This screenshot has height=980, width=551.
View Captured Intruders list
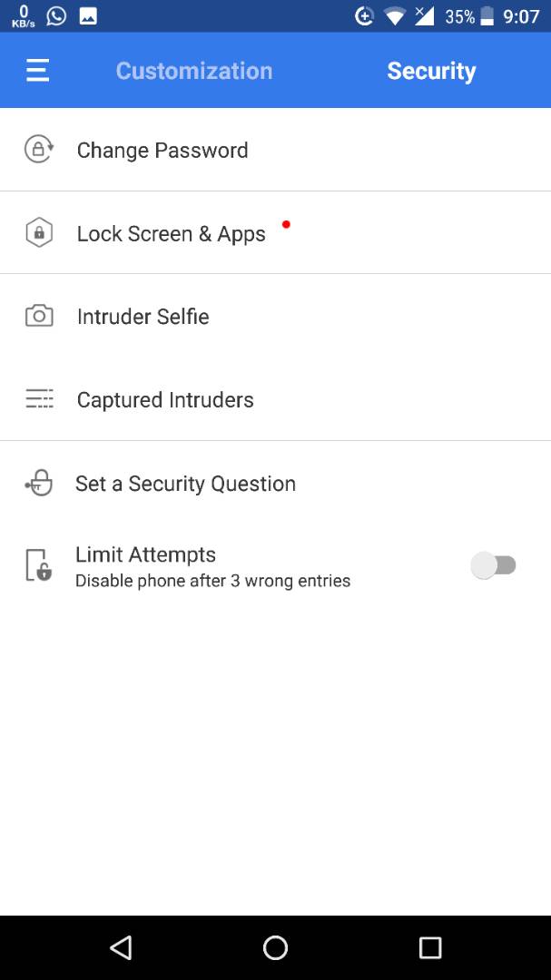(x=165, y=400)
